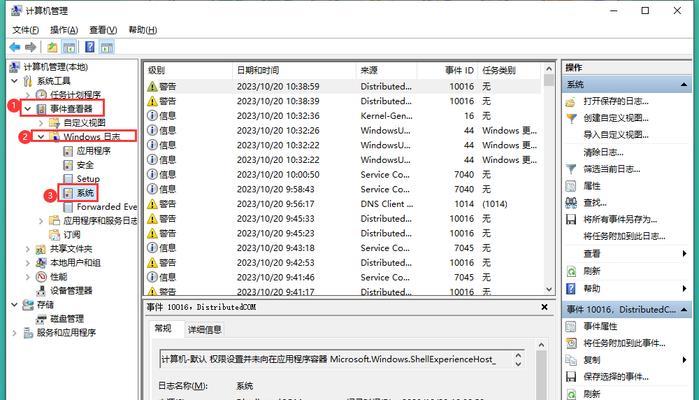
Task: Open the 操作 menu
Action: point(64,30)
